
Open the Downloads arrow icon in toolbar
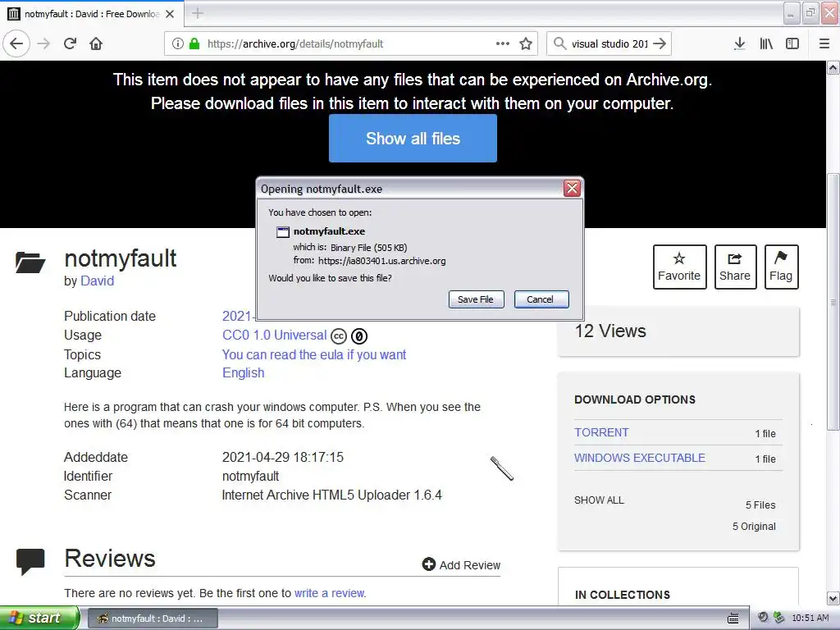pyautogui.click(x=740, y=43)
